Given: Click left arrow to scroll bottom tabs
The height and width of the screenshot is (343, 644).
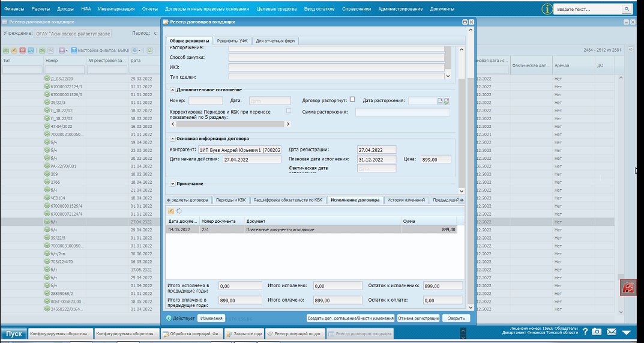Looking at the screenshot, I should [169, 200].
